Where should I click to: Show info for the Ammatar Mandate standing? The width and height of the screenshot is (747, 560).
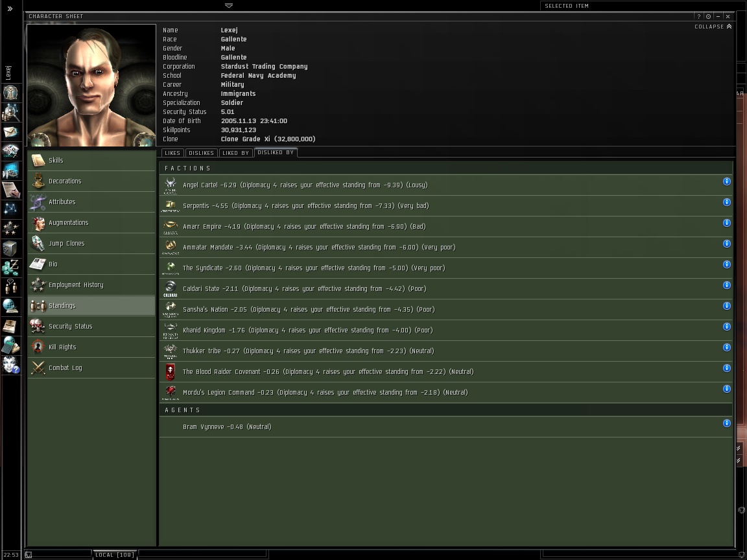726,244
